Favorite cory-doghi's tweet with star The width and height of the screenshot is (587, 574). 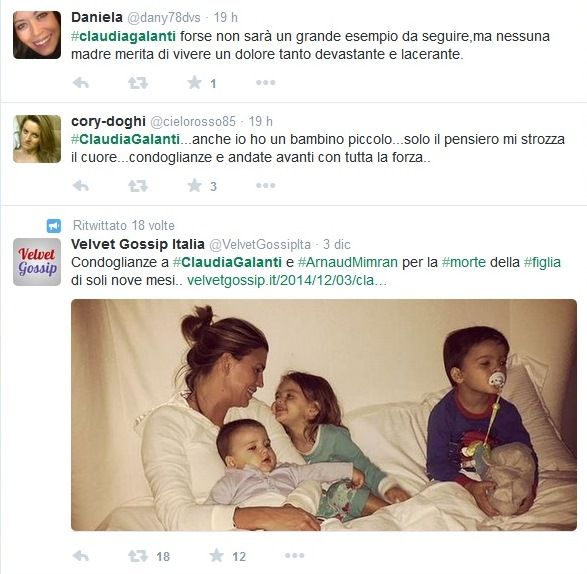coord(194,185)
